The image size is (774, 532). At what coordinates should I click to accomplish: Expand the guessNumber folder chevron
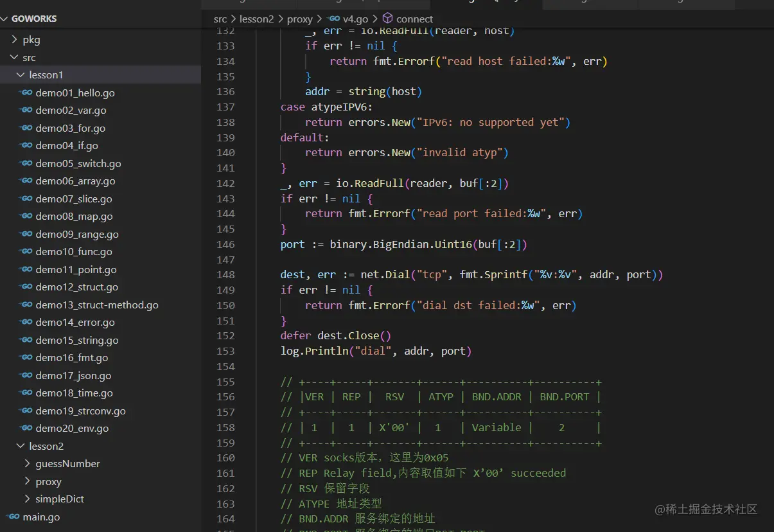pyautogui.click(x=27, y=463)
